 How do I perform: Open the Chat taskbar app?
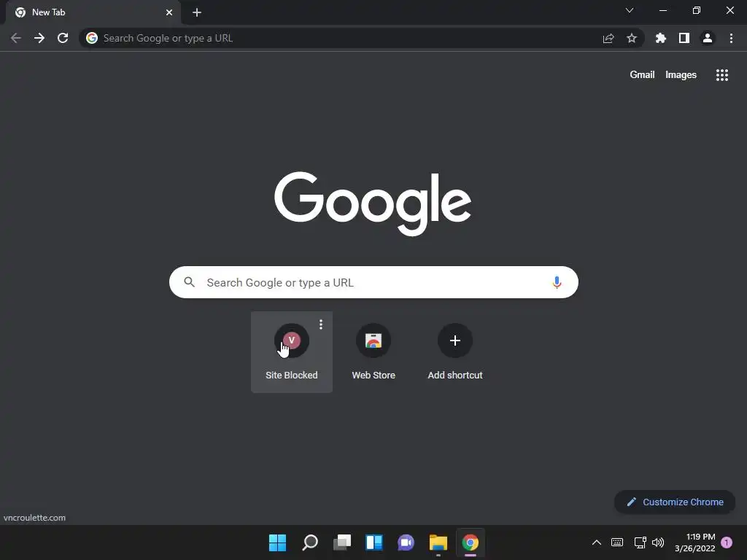tap(406, 542)
